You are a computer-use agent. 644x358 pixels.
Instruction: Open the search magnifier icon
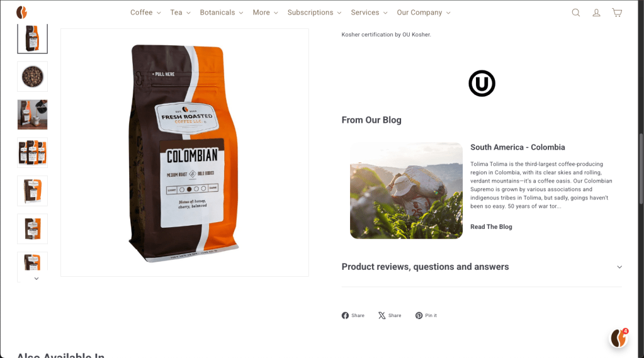tap(576, 13)
